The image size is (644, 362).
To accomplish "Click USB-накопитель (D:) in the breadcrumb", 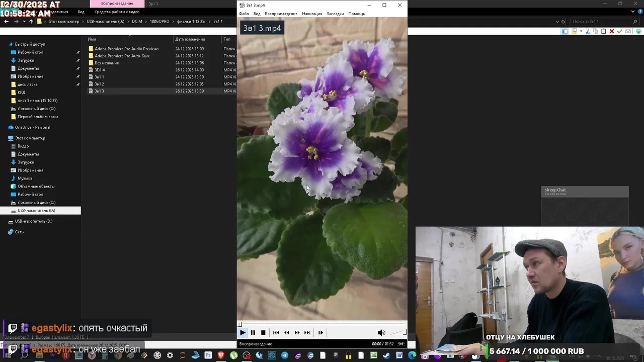I will coord(105,22).
